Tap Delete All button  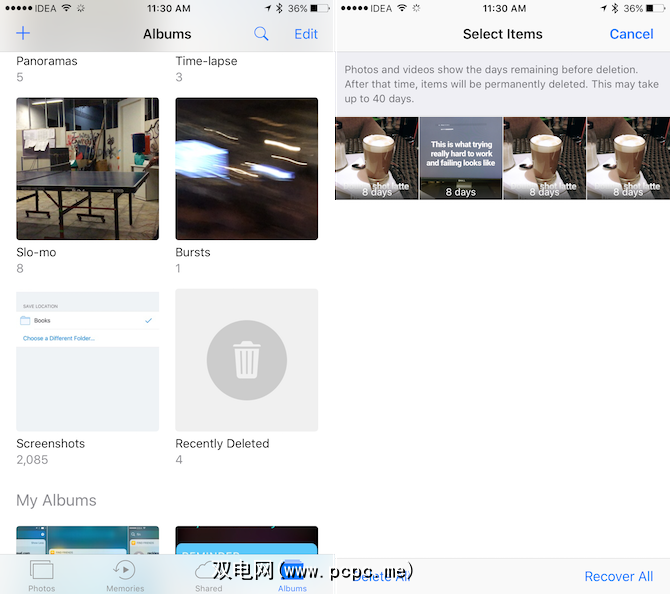pos(382,576)
